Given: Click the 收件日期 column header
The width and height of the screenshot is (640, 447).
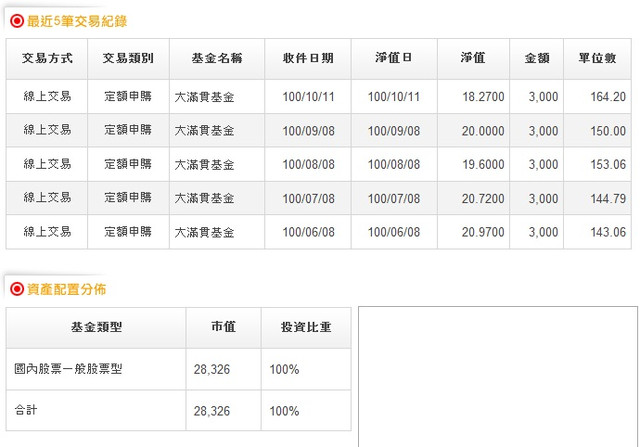Looking at the screenshot, I should tap(308, 58).
